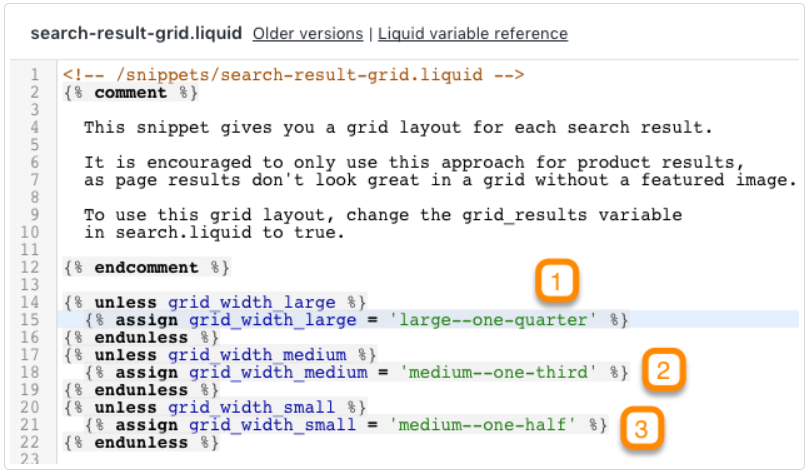This screenshot has height=476, width=811.
Task: Place cursor in 'medium--one-third' string value
Action: 498,373
